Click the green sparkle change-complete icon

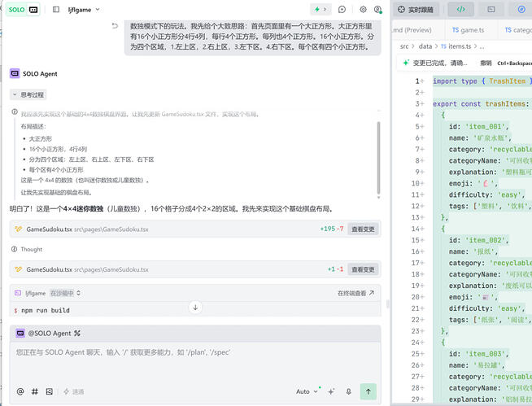[x=406, y=63]
